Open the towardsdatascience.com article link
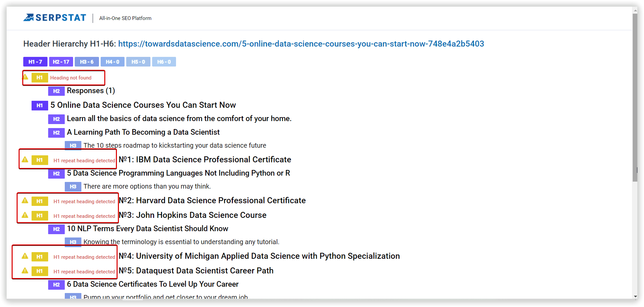Viewport: 644px width, 307px height. [301, 44]
